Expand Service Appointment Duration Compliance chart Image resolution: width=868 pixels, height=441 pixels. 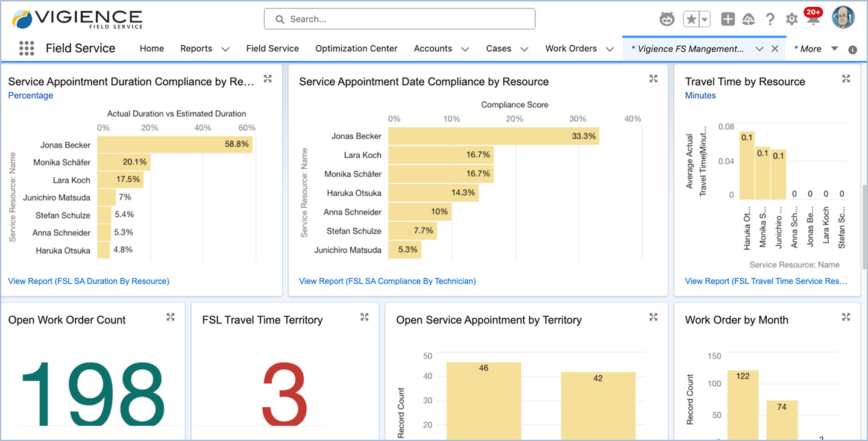pyautogui.click(x=268, y=78)
